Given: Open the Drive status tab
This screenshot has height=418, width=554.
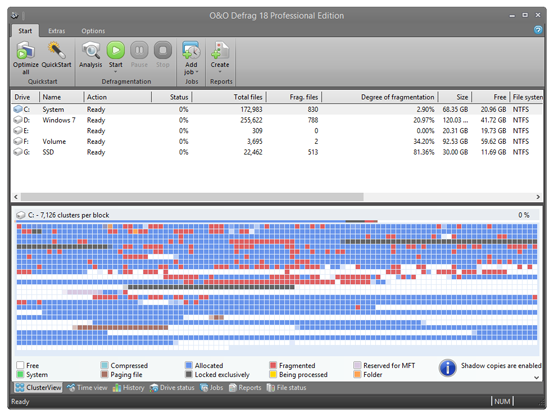Looking at the screenshot, I should [172, 388].
